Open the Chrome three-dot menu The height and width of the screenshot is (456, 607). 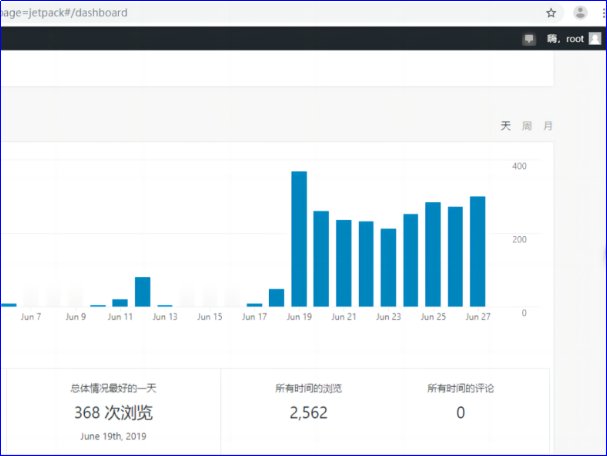(601, 14)
